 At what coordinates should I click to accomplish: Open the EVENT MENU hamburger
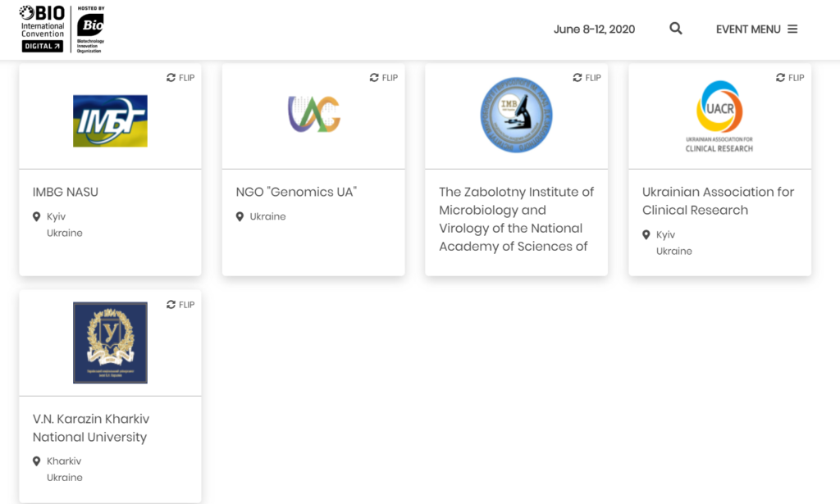pyautogui.click(x=756, y=30)
